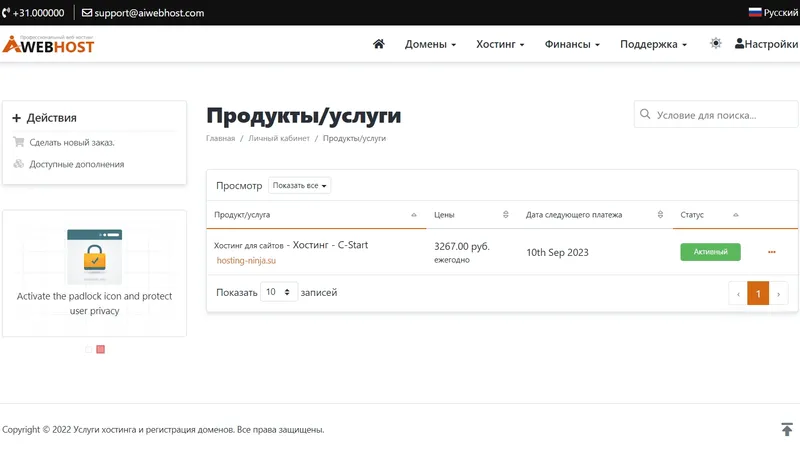Image resolution: width=800 pixels, height=451 pixels.
Task: Open the Финансы dropdown menu
Action: (x=572, y=44)
